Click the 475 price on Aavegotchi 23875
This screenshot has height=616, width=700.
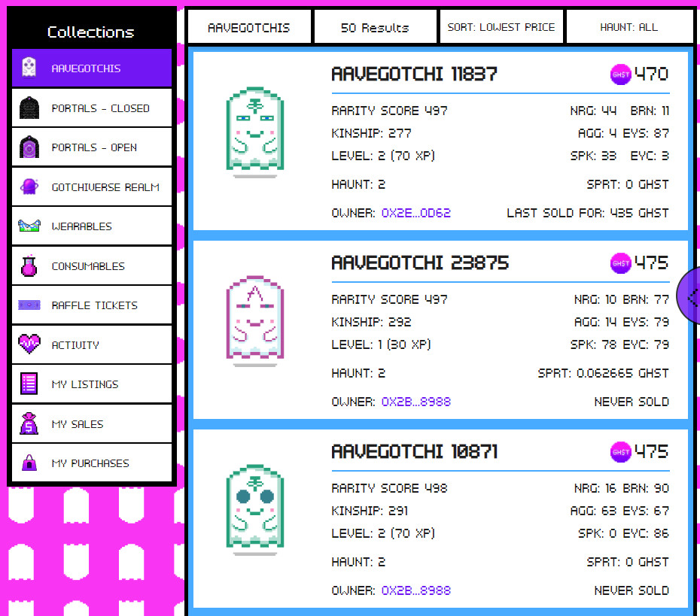tap(651, 262)
